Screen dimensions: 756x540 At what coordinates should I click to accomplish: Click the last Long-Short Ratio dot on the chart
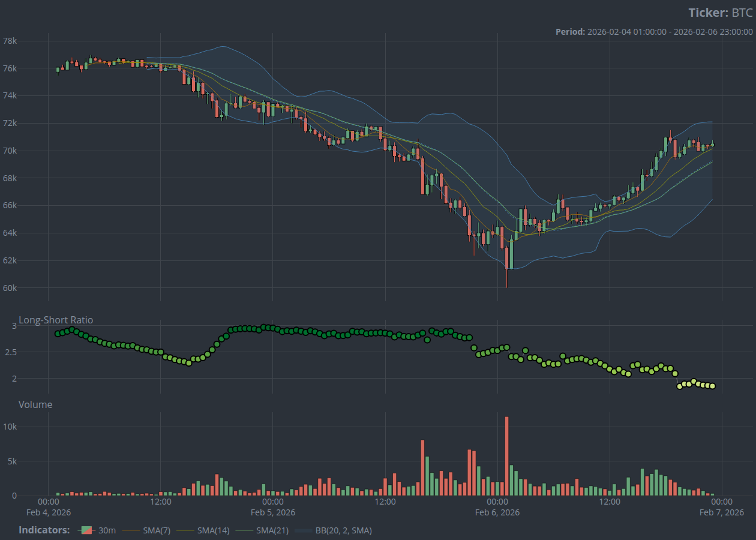coord(712,387)
